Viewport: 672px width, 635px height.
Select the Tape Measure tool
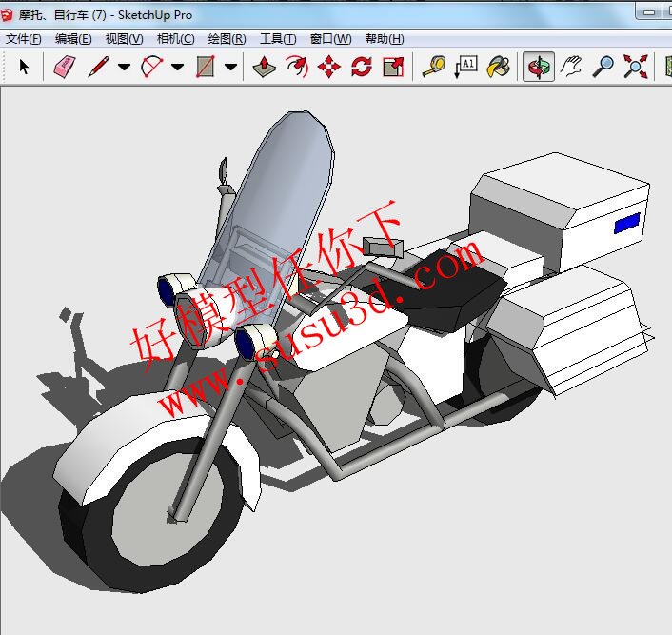point(434,67)
